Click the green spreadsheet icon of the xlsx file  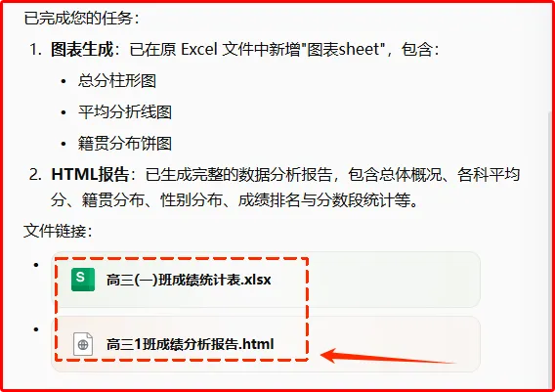[x=83, y=280]
